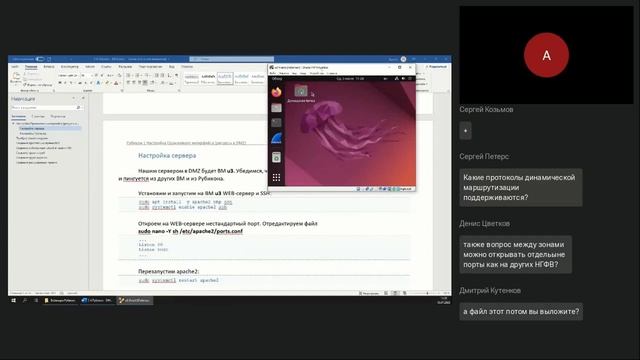Select the Format Painter tool
This screenshot has height=360, width=640.
38,85
